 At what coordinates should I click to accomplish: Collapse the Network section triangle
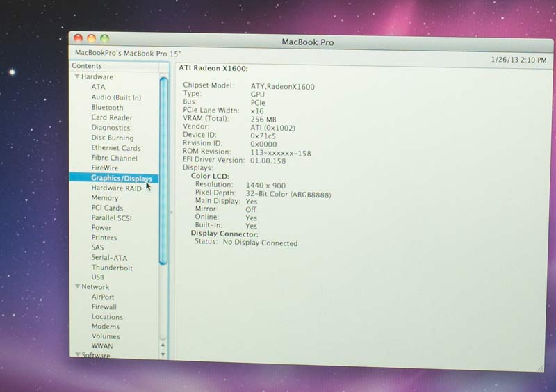77,286
